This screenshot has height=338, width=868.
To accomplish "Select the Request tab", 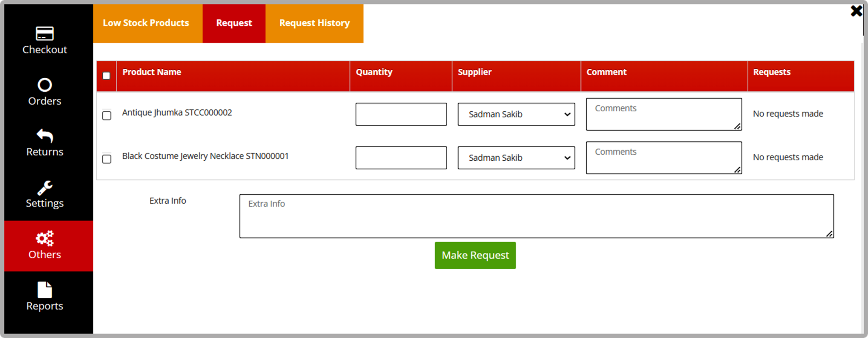I will click(x=234, y=23).
